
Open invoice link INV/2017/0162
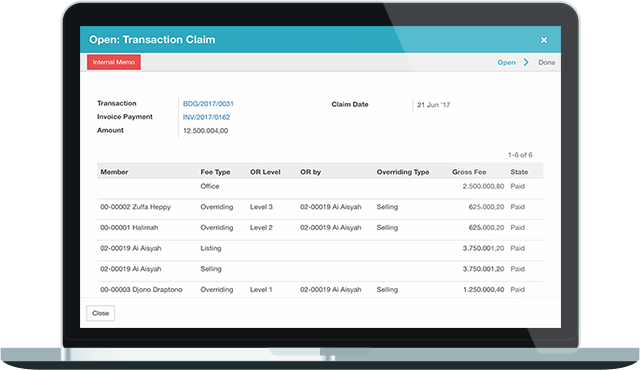pos(206,117)
